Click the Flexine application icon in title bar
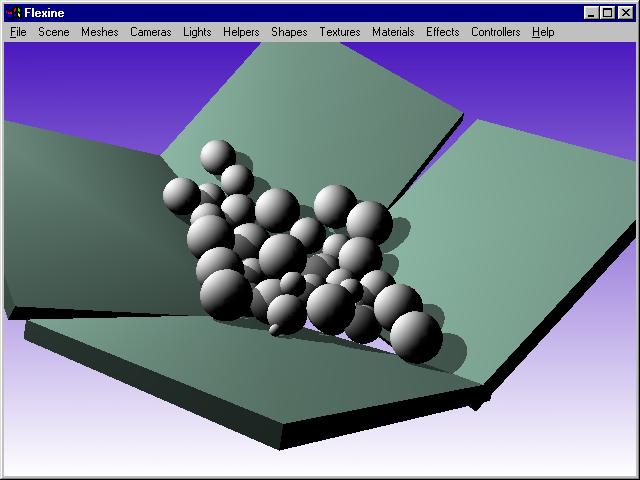Image resolution: width=640 pixels, height=480 pixels. [x=13, y=13]
